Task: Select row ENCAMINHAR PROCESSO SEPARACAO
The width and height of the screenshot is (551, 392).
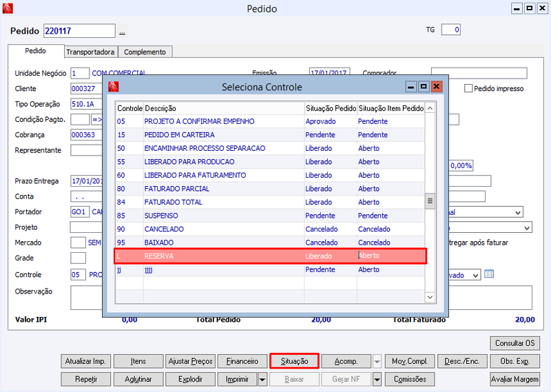Action: coord(270,148)
